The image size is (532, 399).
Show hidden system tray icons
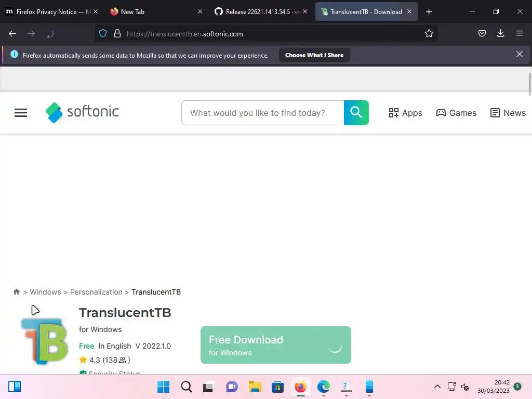pyautogui.click(x=437, y=387)
